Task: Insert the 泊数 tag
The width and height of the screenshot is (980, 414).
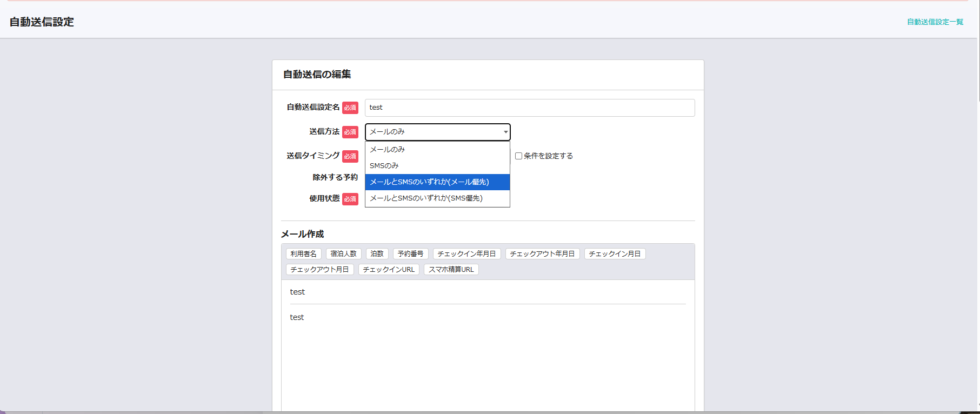Action: 377,254
